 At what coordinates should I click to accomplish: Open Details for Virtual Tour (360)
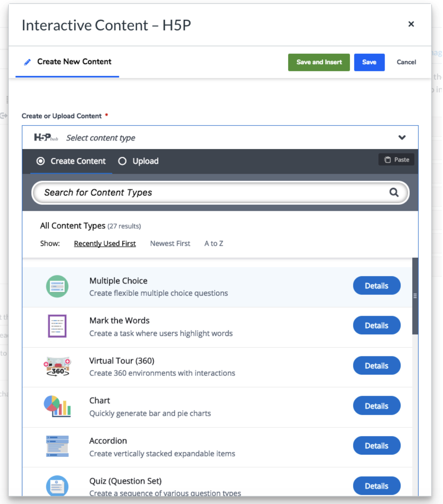[x=376, y=366]
